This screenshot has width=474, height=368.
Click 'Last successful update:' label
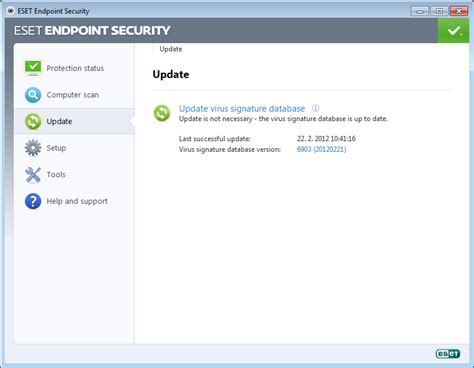(215, 139)
